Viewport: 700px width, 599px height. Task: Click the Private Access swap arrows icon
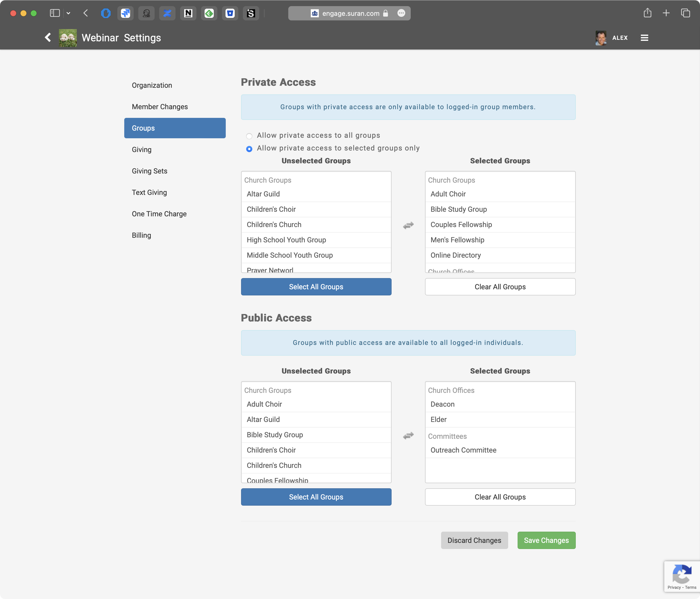click(408, 225)
